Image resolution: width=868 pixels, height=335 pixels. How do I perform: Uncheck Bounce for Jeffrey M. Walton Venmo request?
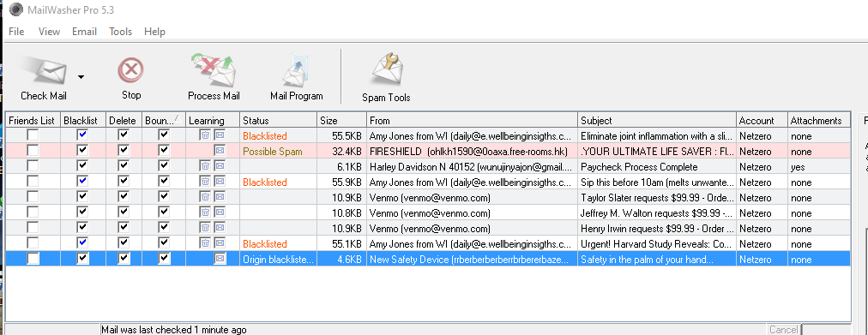163,212
